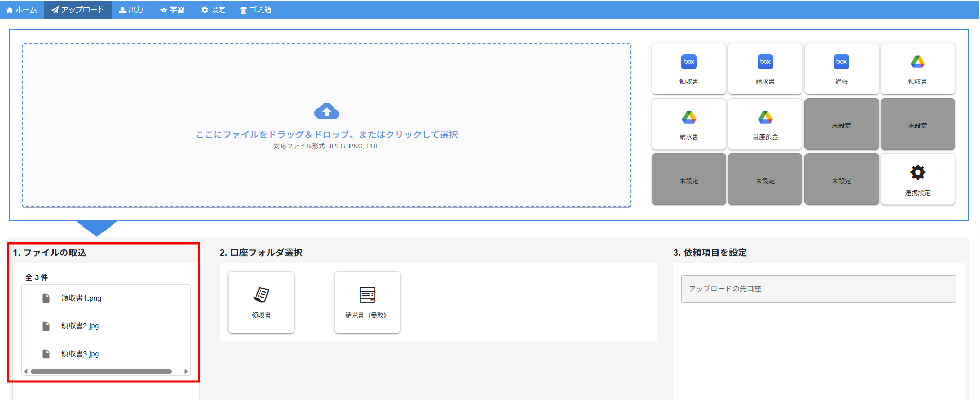The image size is (980, 400).
Task: Click the cloud upload icon
Action: coord(326,112)
